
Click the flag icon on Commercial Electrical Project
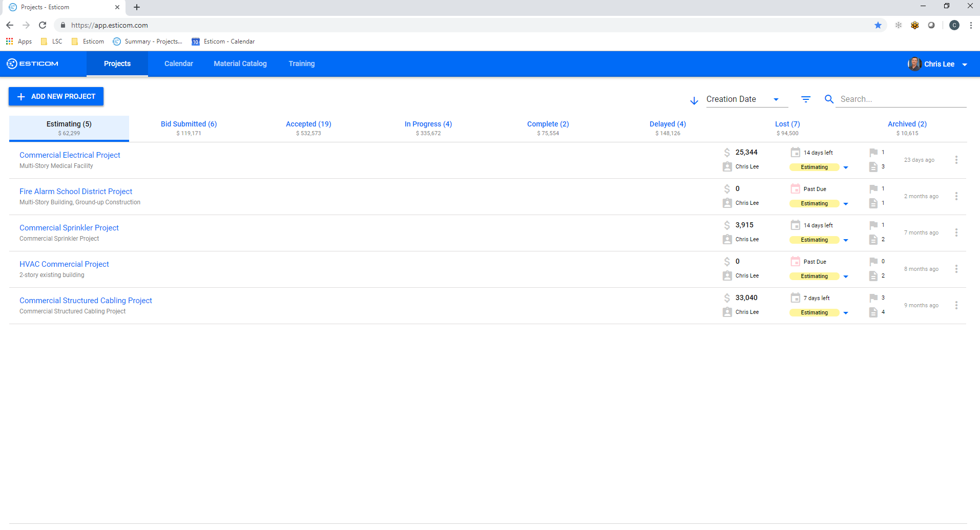tap(873, 153)
